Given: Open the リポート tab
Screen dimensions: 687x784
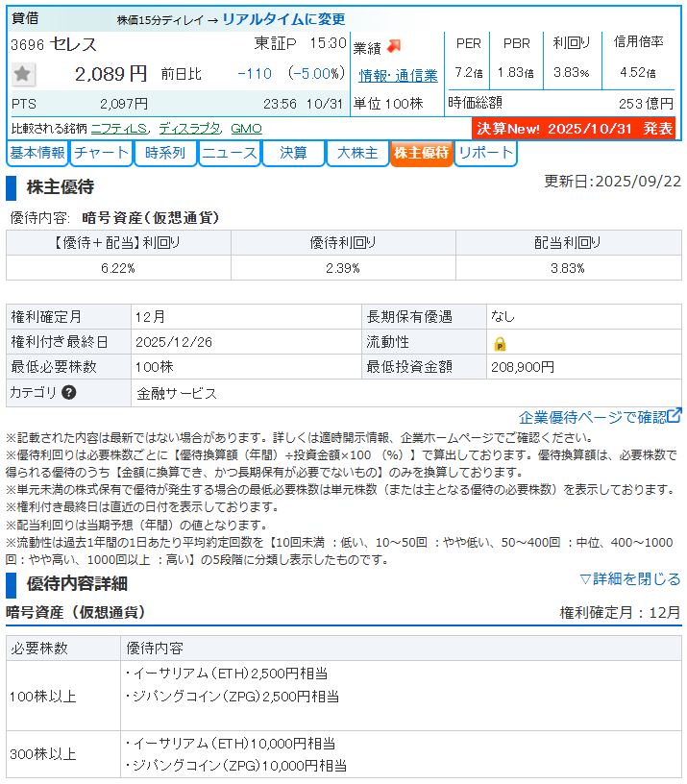Looking at the screenshot, I should [484, 154].
